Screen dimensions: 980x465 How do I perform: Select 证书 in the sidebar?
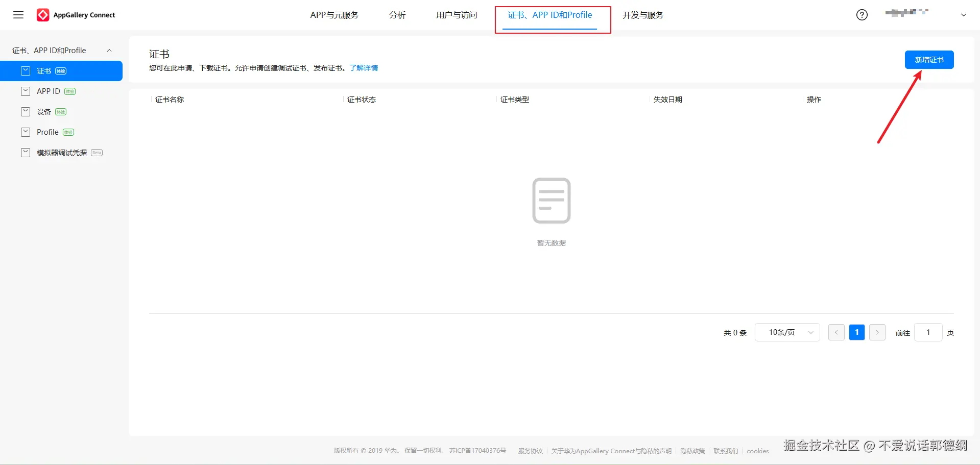[61, 71]
